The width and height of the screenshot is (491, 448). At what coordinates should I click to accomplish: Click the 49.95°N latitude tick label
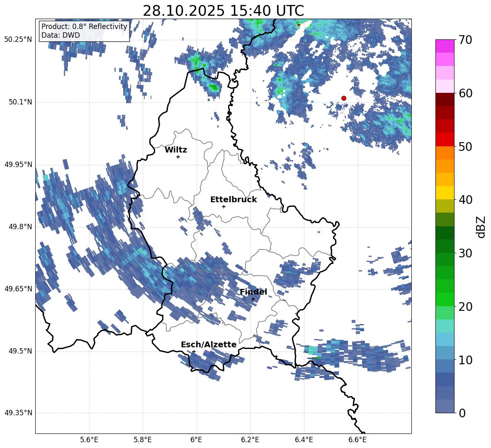pyautogui.click(x=18, y=164)
